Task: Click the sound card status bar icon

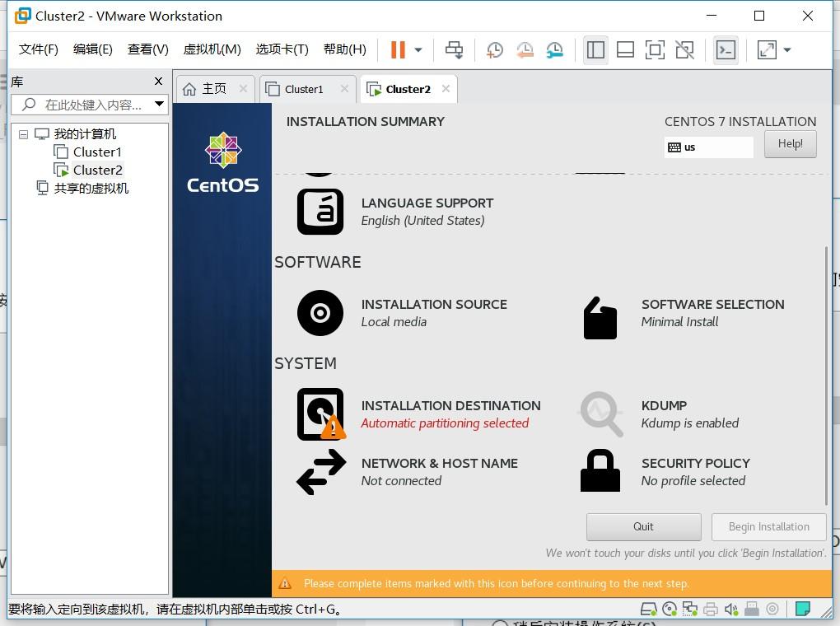Action: tap(730, 610)
